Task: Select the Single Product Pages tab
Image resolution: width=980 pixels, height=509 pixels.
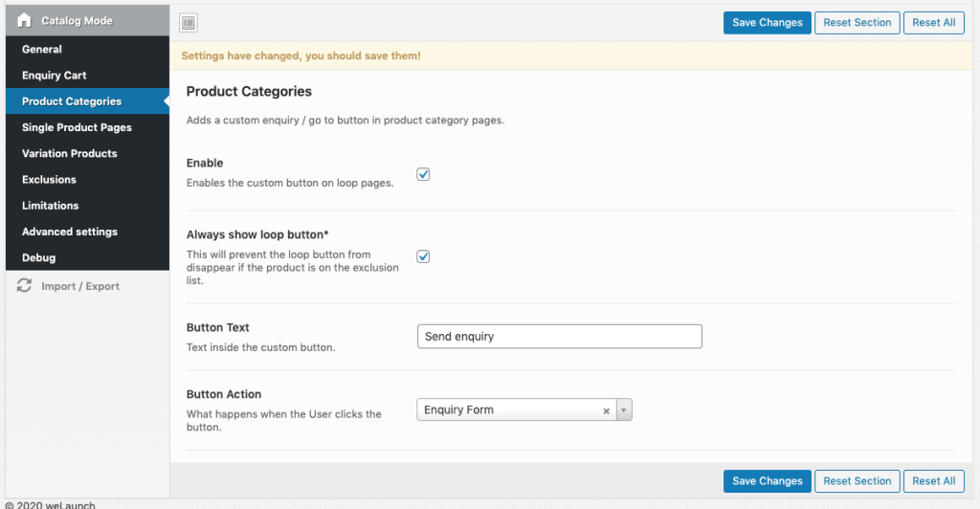Action: click(x=77, y=127)
